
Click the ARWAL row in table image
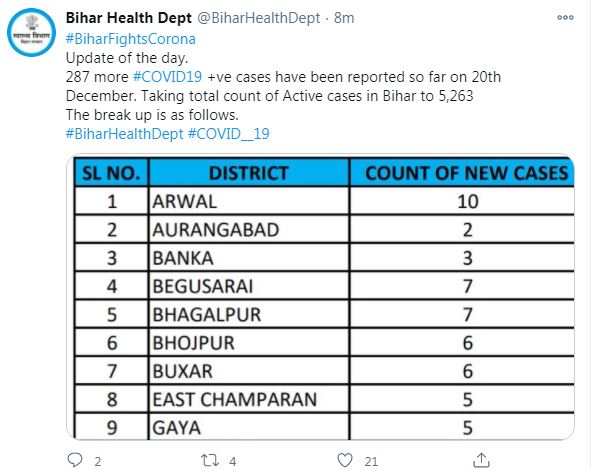pyautogui.click(x=325, y=201)
